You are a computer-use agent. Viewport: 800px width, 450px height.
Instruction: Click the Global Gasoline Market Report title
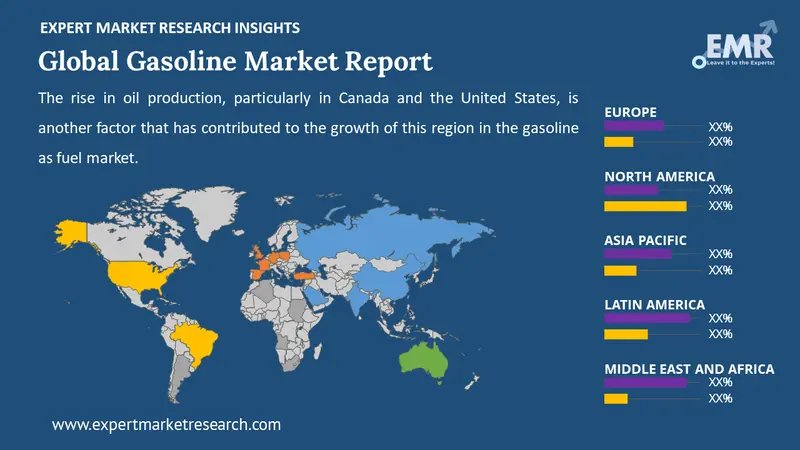[x=235, y=61]
